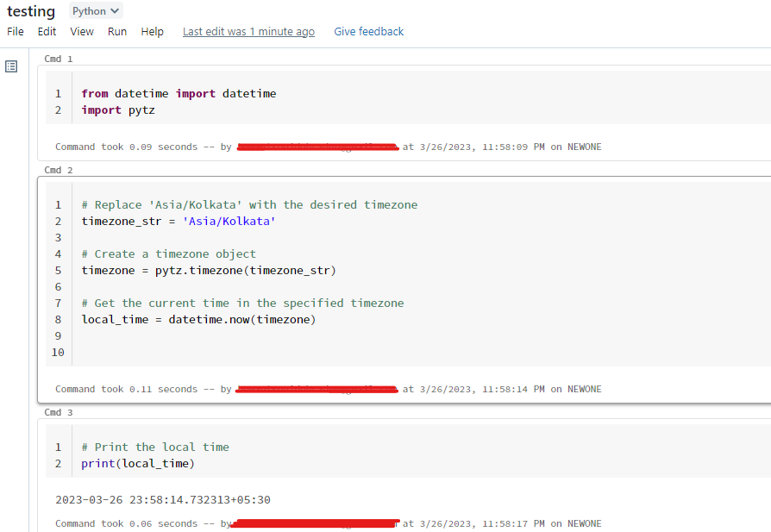Open the table of contents sidebar icon
Image resolution: width=771 pixels, height=532 pixels.
pos(12,66)
